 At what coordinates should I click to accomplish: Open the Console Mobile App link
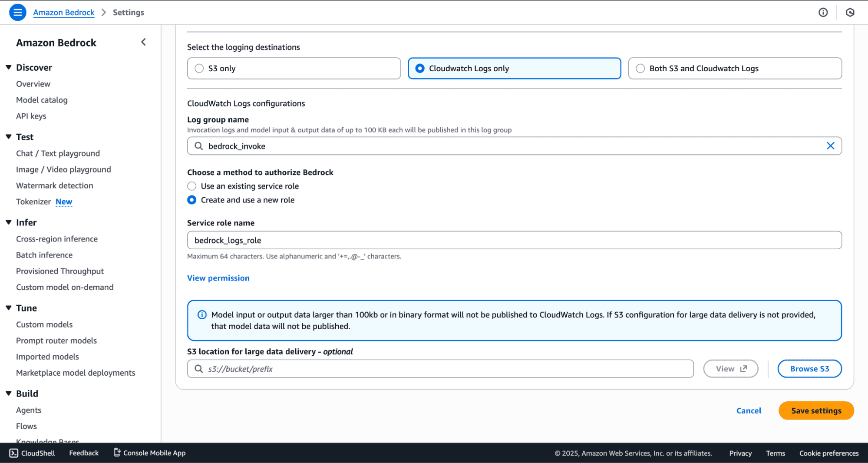149,453
